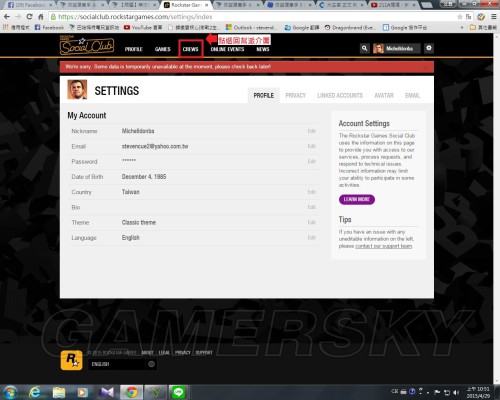The width and height of the screenshot is (500, 400).
Task: Edit the Theme row
Action: point(311,222)
